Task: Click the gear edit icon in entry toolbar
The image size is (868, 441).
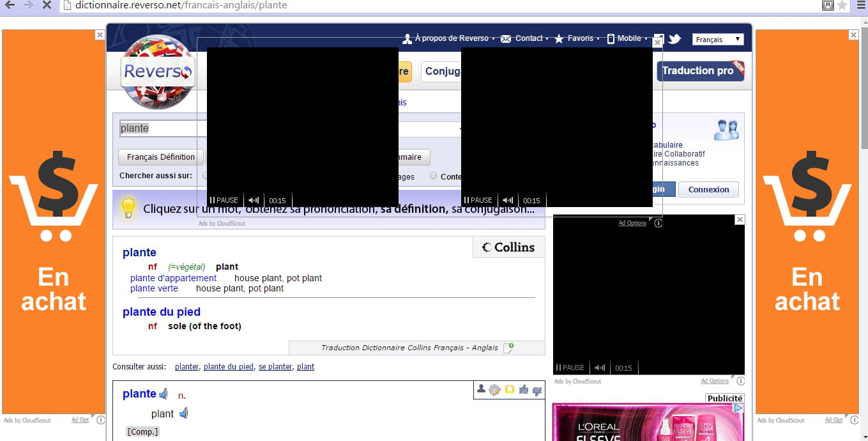Action: pyautogui.click(x=494, y=390)
